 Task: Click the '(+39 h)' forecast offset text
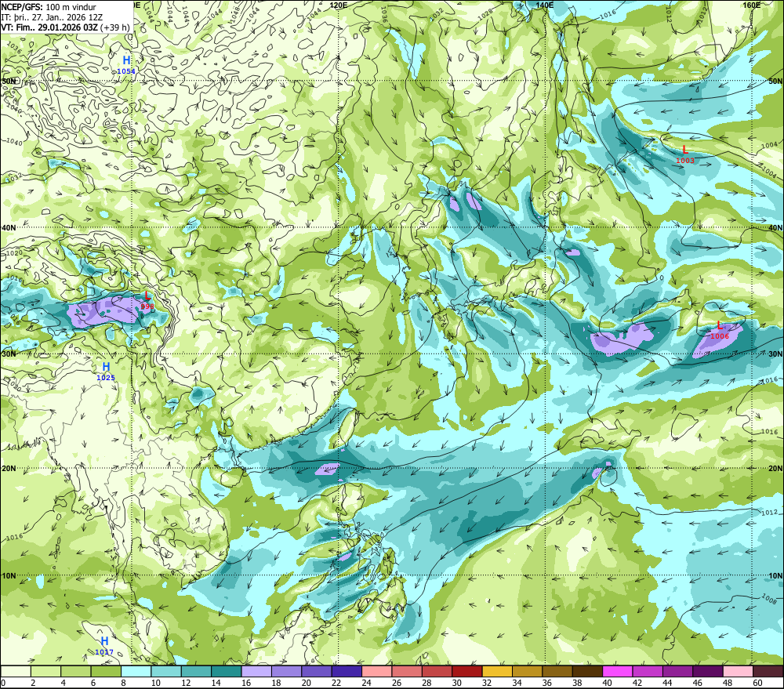tap(115, 27)
